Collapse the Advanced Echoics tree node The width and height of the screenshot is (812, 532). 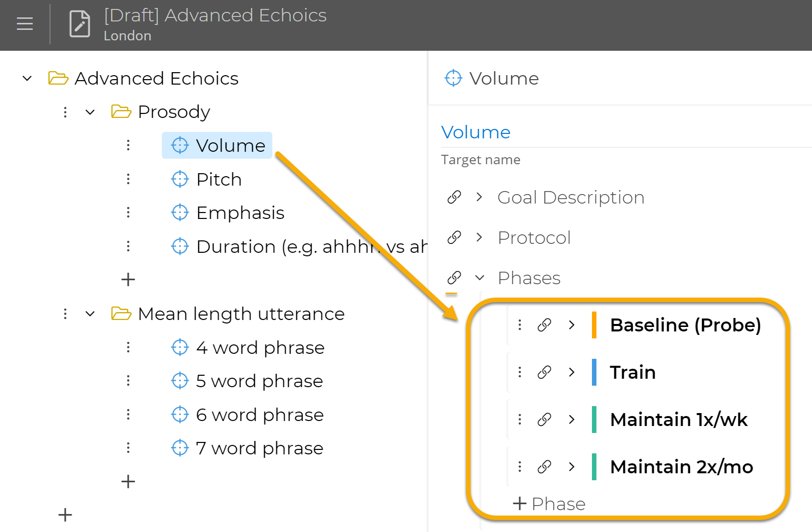26,78
